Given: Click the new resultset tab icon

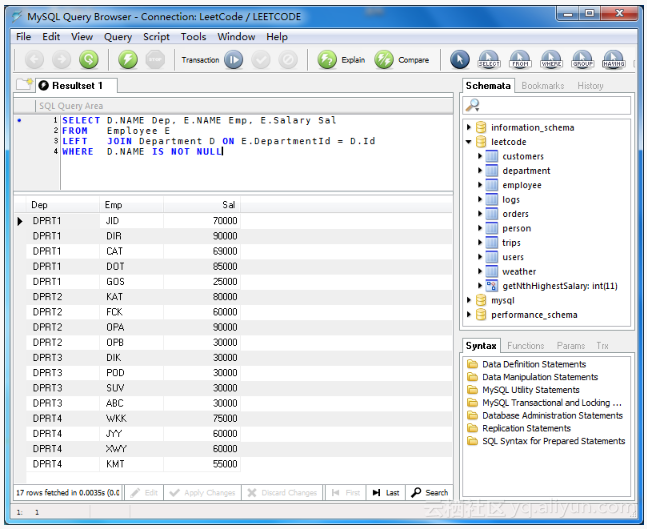Looking at the screenshot, I should pos(25,84).
